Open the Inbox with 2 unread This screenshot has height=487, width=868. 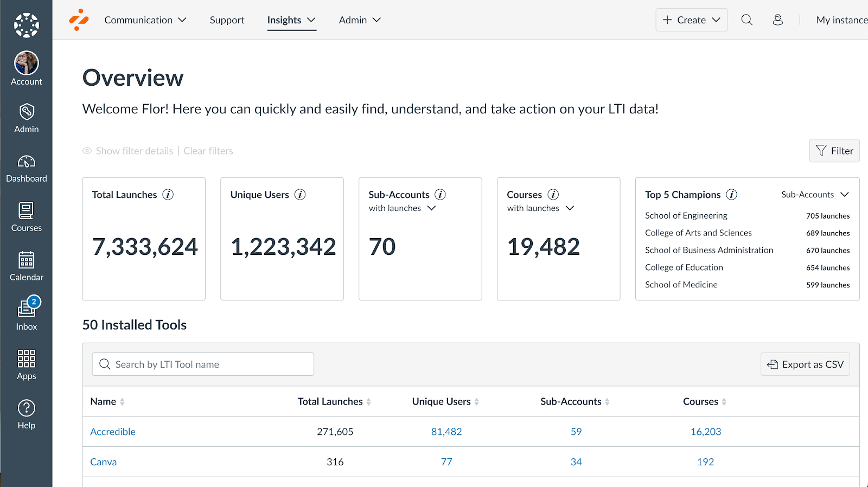[26, 315]
